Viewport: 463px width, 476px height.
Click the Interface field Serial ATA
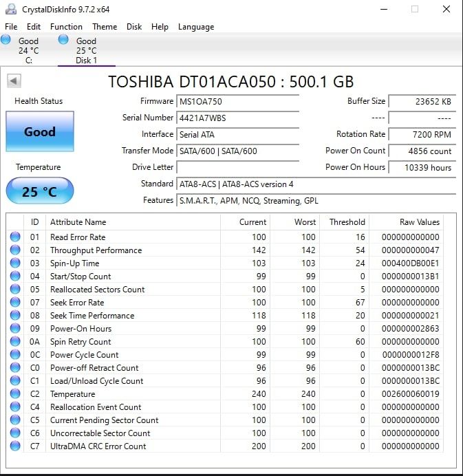238,134
